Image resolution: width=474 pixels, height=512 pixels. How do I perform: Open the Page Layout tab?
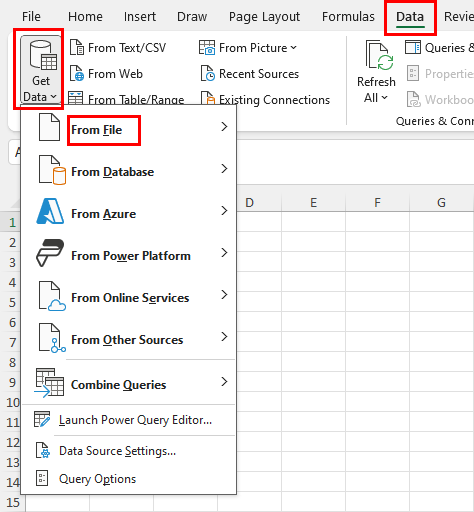264,17
